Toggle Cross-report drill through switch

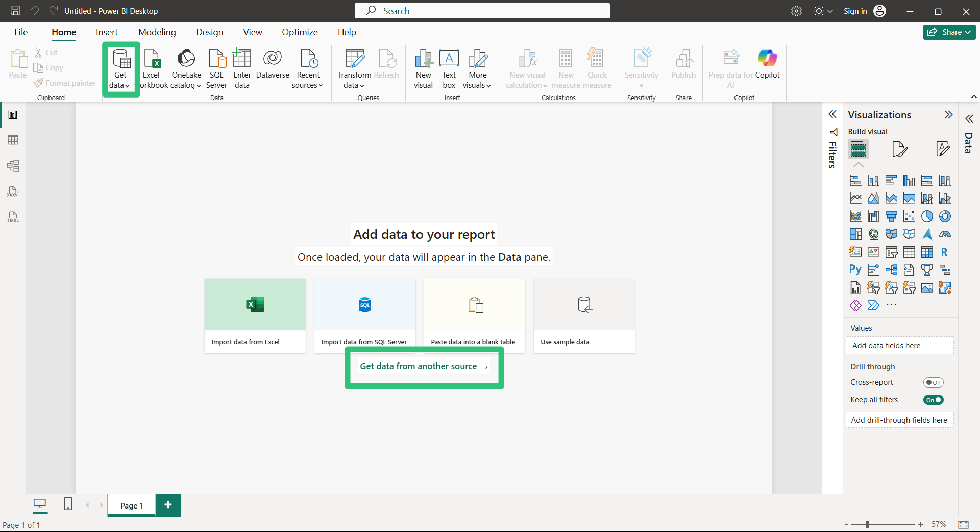point(934,382)
